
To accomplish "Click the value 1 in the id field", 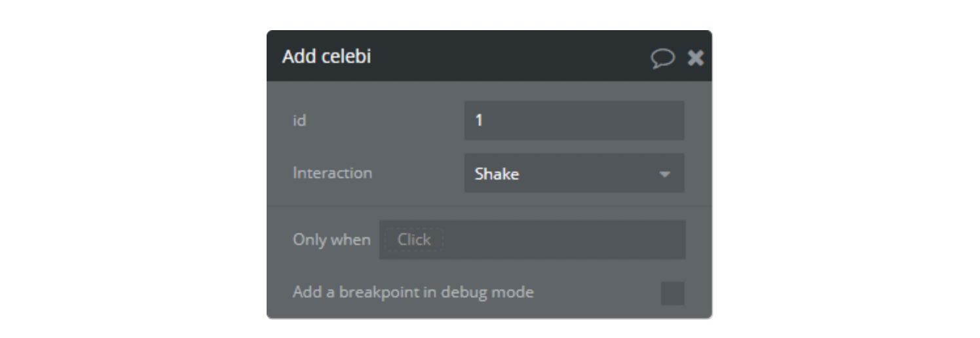I will point(479,121).
